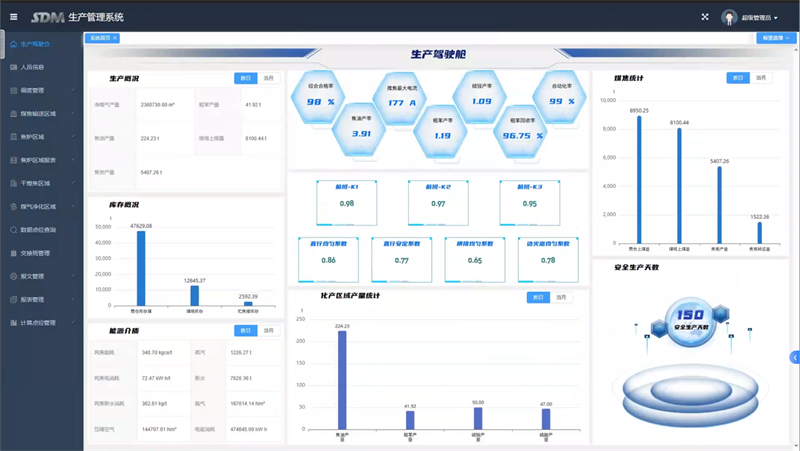This screenshot has width=800, height=451.
Task: Click the fullscreen icon in header
Action: (x=705, y=17)
